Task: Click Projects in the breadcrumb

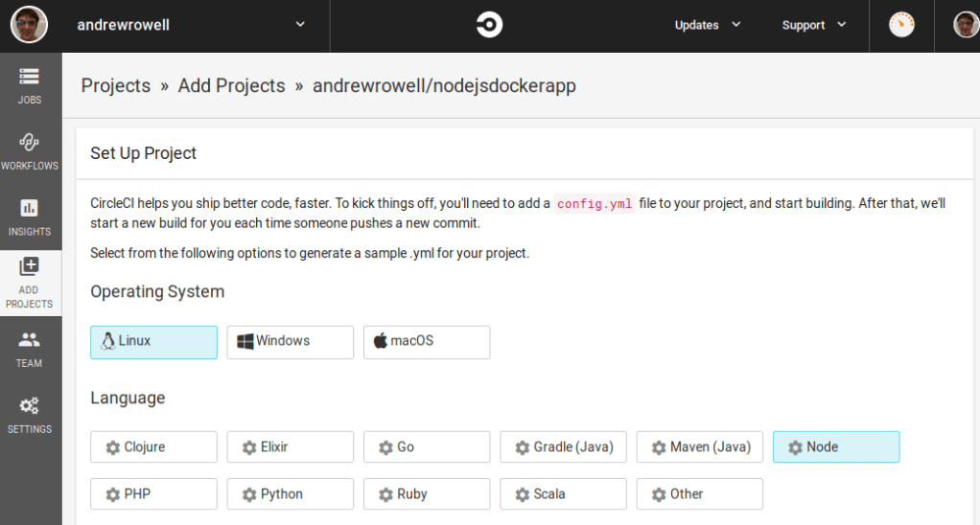Action: (x=115, y=86)
